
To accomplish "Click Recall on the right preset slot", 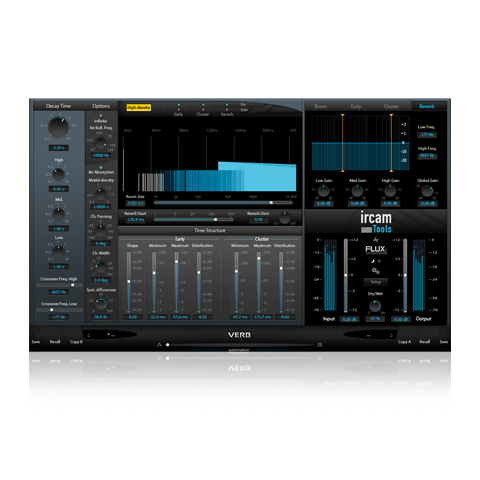I will pos(425,342).
